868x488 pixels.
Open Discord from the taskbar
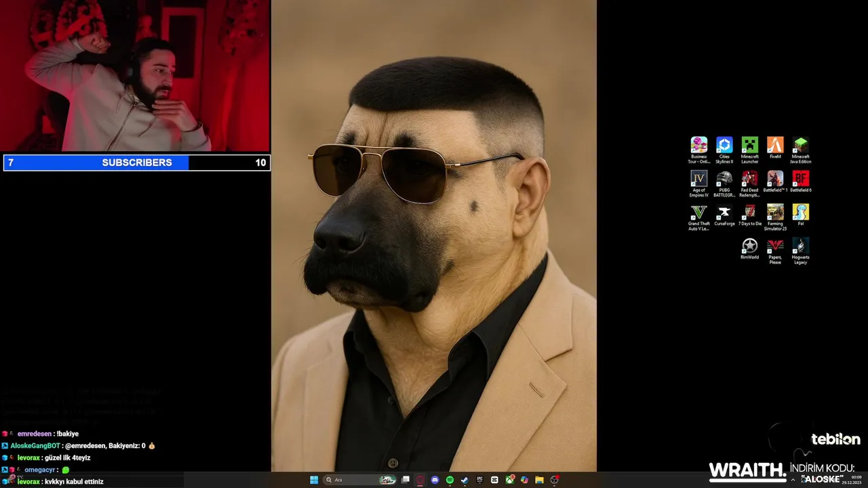[435, 480]
